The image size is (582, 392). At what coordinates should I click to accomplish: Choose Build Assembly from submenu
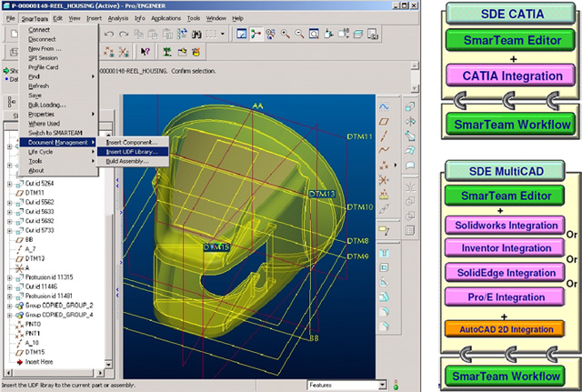pyautogui.click(x=133, y=161)
